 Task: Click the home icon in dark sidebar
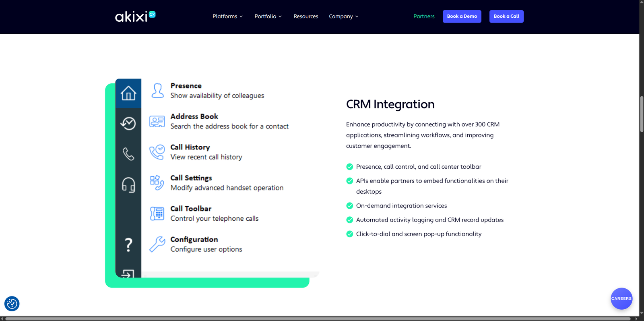pyautogui.click(x=128, y=93)
